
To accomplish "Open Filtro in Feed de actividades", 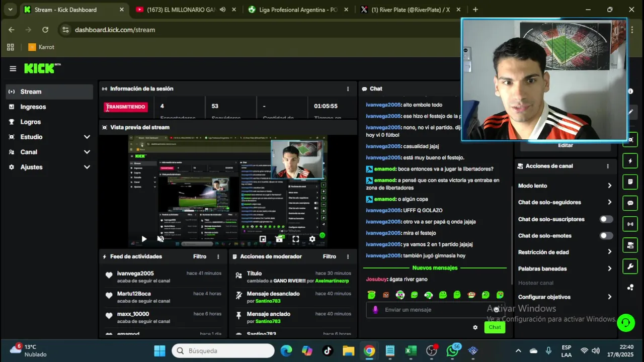I will pos(200,256).
